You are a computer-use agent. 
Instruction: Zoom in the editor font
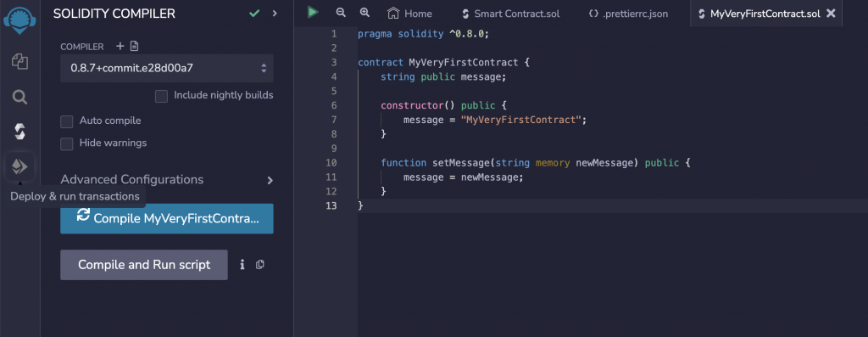(364, 12)
